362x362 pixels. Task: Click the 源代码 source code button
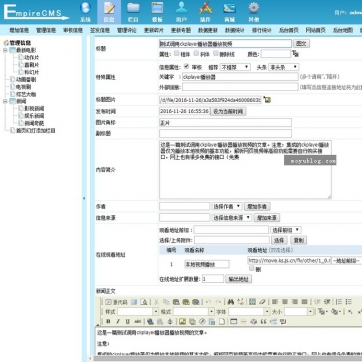tap(116, 302)
